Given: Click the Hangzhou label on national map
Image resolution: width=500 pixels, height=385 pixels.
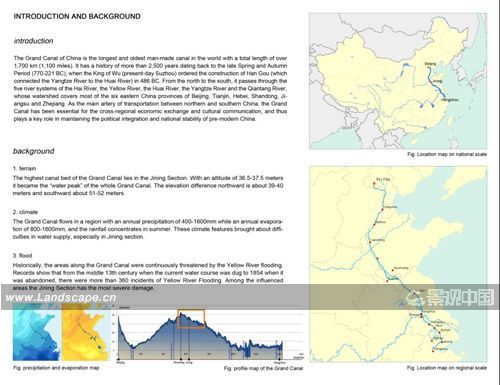Looking at the screenshot, I should coord(450,100).
